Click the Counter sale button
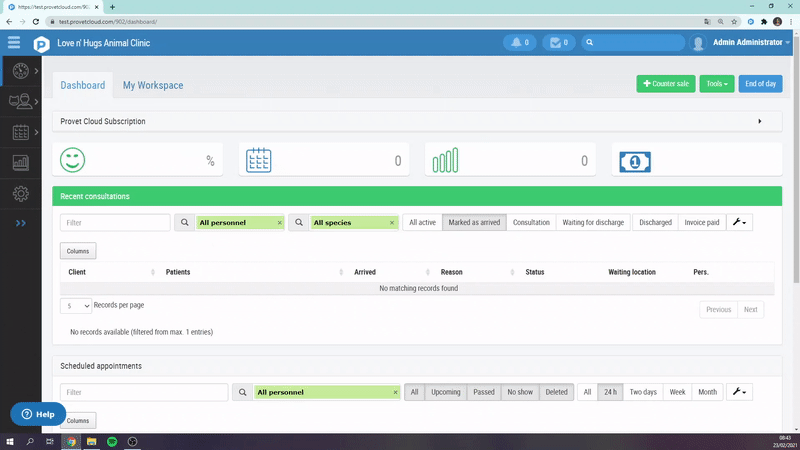The width and height of the screenshot is (800, 450). [665, 84]
